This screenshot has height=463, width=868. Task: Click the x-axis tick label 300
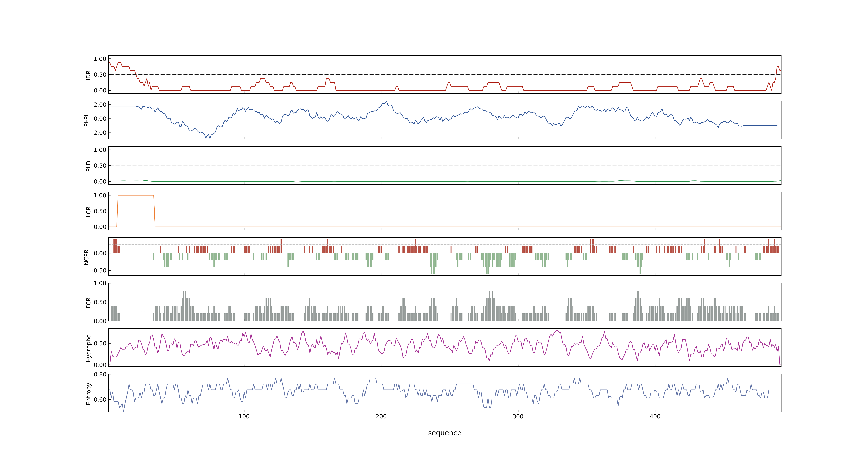(518, 416)
